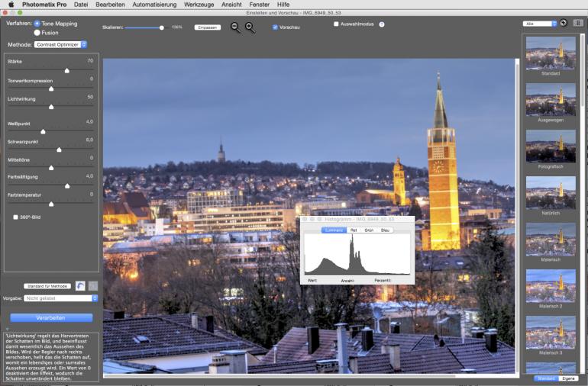Switch histogram to Luminanz tab
Image resolution: width=588 pixels, height=386 pixels.
click(334, 230)
